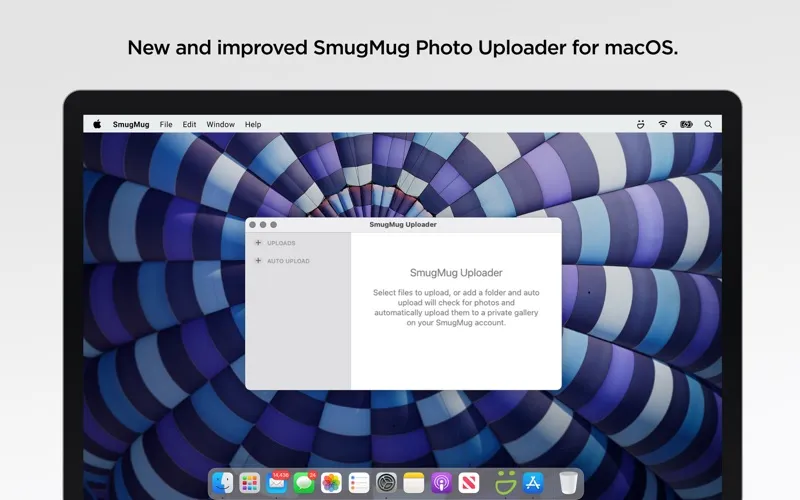Open Spotlight search magnifier icon

point(708,124)
